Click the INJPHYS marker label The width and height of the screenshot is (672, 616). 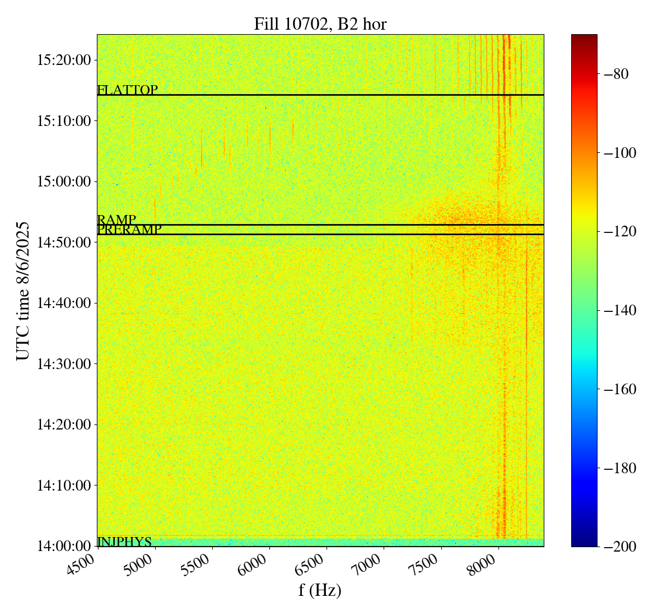(x=124, y=542)
